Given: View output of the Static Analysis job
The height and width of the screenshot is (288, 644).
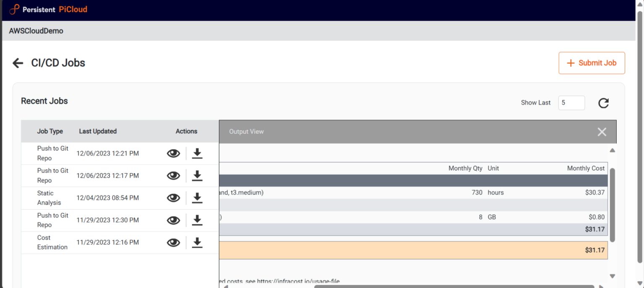Looking at the screenshot, I should [173, 197].
